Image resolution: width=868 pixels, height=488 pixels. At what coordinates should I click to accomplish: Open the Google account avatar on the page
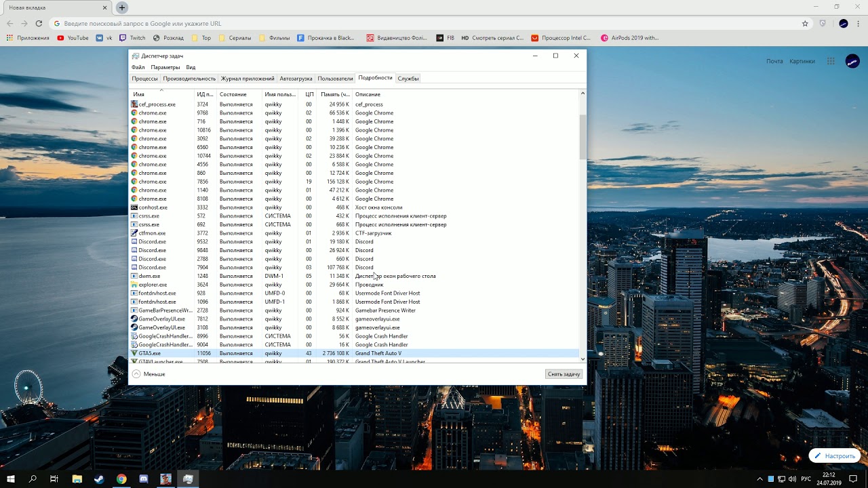point(852,61)
